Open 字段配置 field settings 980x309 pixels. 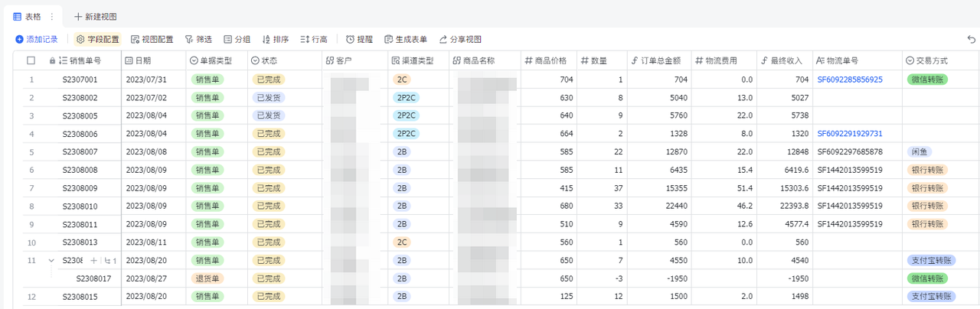pos(98,39)
